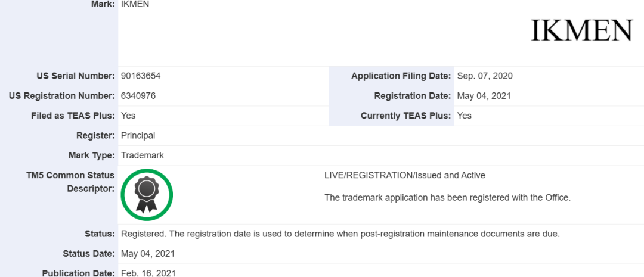Click the IKMEN mark image

(x=581, y=30)
